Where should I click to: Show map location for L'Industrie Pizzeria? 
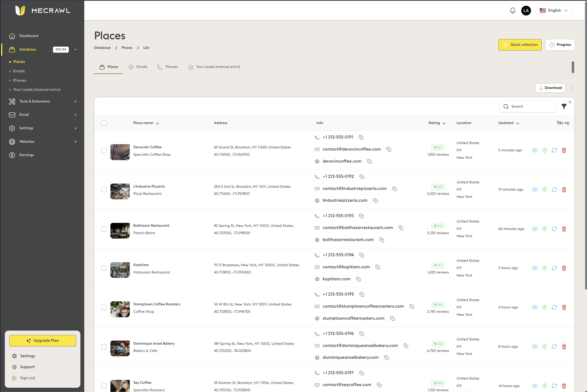(544, 190)
